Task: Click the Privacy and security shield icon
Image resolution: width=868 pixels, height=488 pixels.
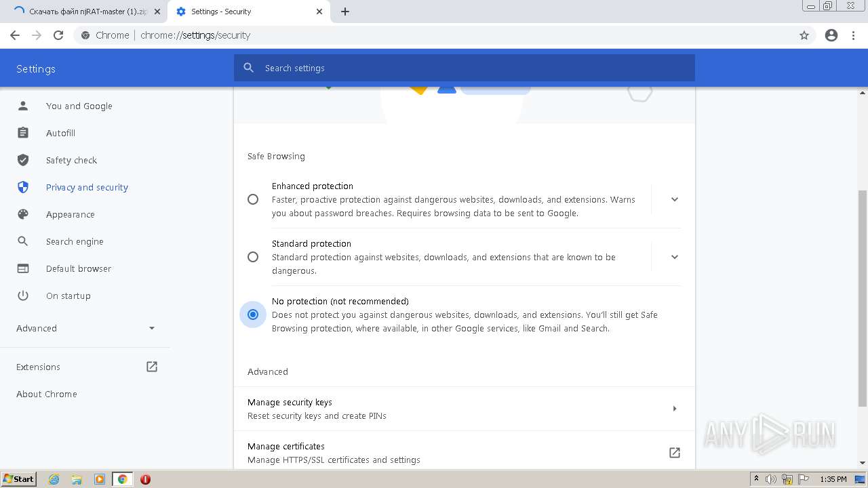Action: click(23, 187)
